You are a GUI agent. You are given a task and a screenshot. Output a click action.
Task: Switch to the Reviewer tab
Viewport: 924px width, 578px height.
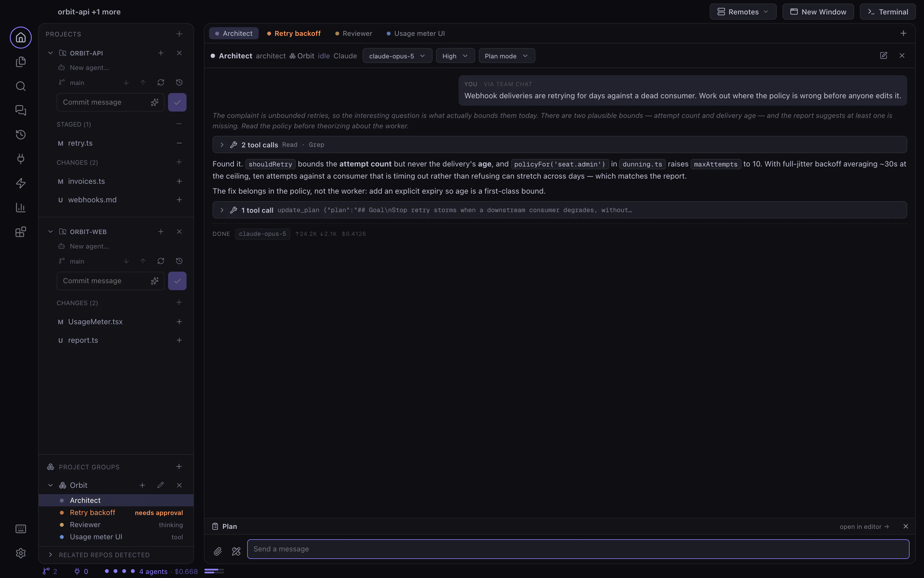coord(353,34)
